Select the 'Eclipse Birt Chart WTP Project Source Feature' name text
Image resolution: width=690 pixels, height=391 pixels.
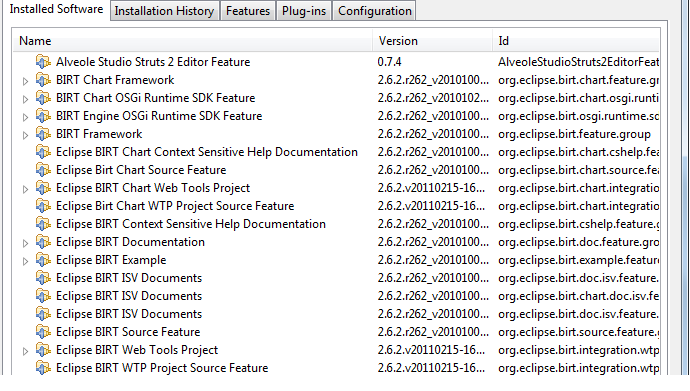[x=175, y=206]
